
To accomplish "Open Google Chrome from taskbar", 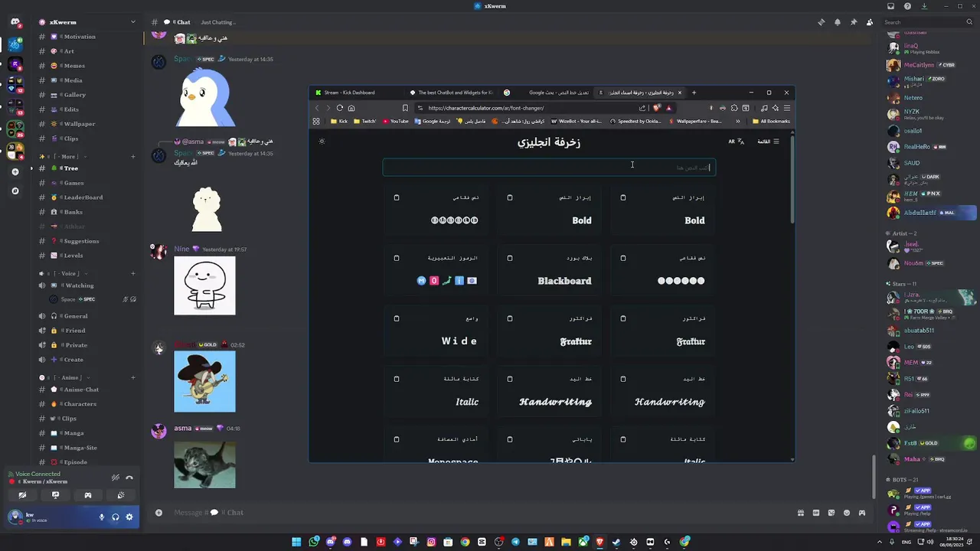I will coord(465,542).
